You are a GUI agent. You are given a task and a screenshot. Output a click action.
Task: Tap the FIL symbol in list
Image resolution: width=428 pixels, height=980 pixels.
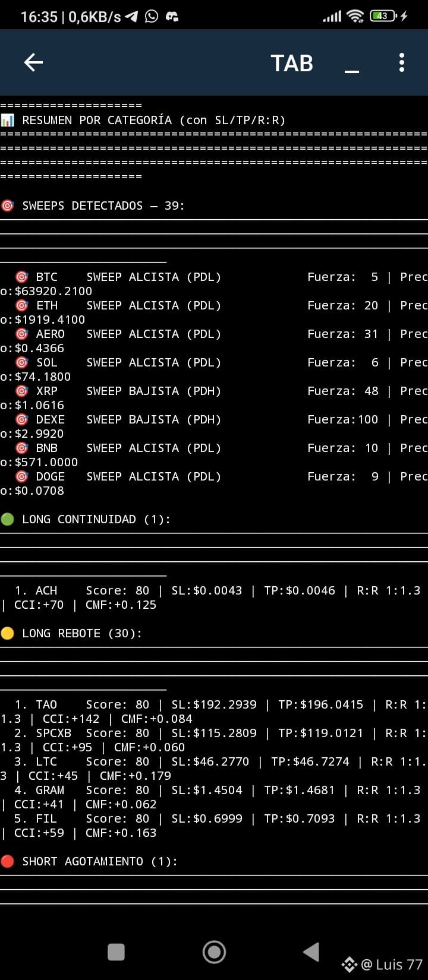point(46,818)
